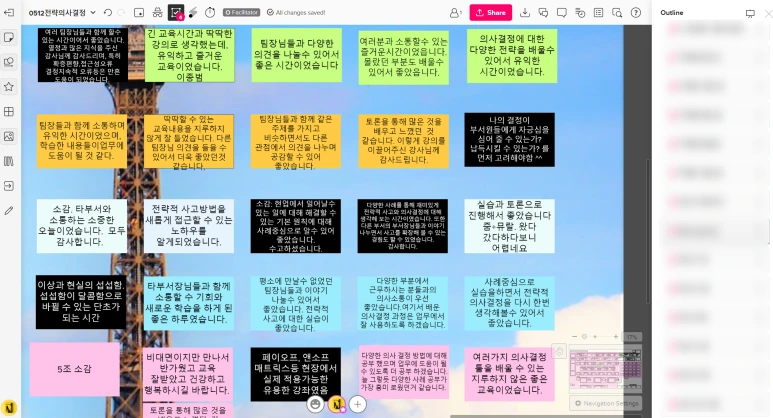
Task: Undo the last action
Action: [x=108, y=13]
